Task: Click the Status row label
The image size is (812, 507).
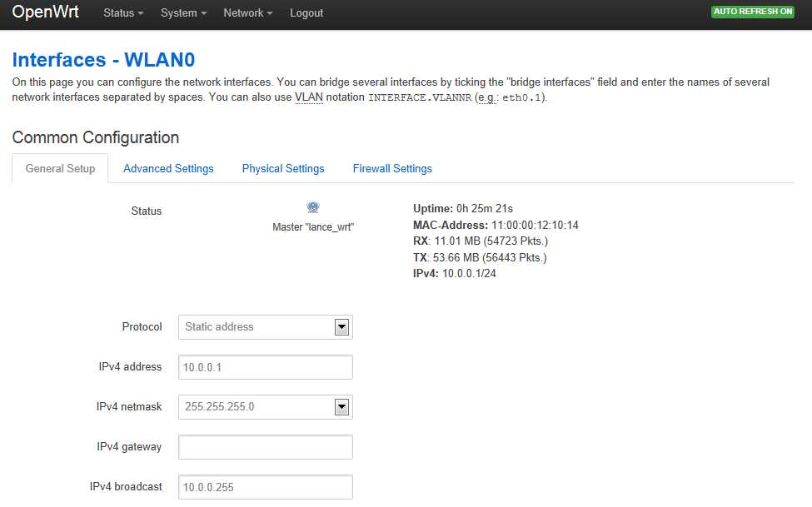Action: point(146,211)
